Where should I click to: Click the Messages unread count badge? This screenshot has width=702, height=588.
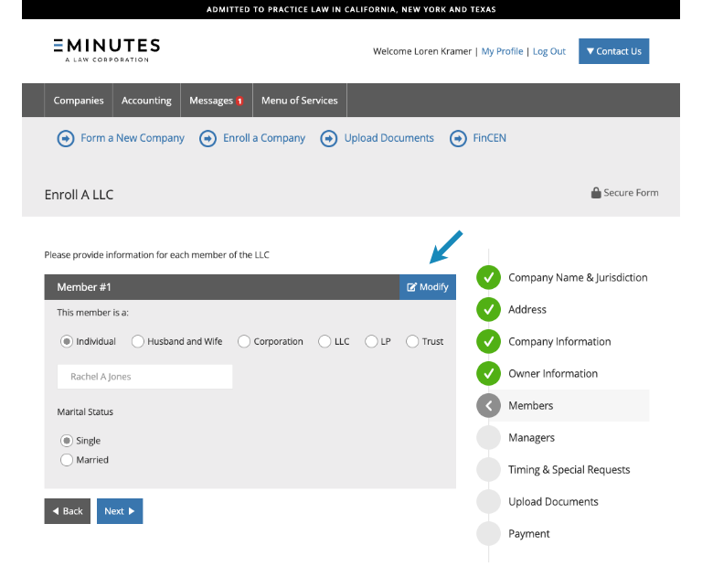[239, 101]
